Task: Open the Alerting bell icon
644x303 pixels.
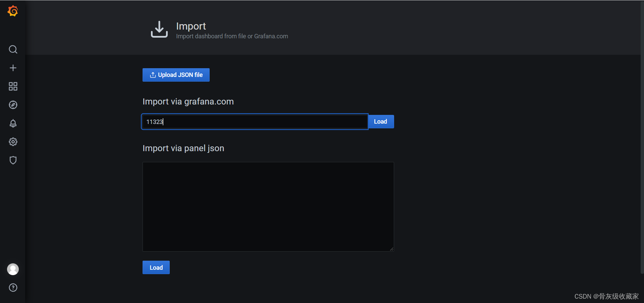Action: point(13,123)
